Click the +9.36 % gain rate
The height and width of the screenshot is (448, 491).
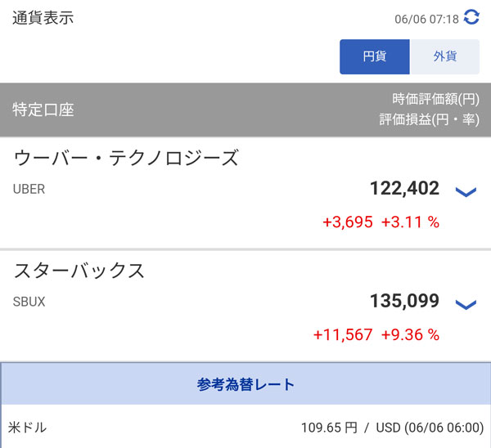(410, 334)
